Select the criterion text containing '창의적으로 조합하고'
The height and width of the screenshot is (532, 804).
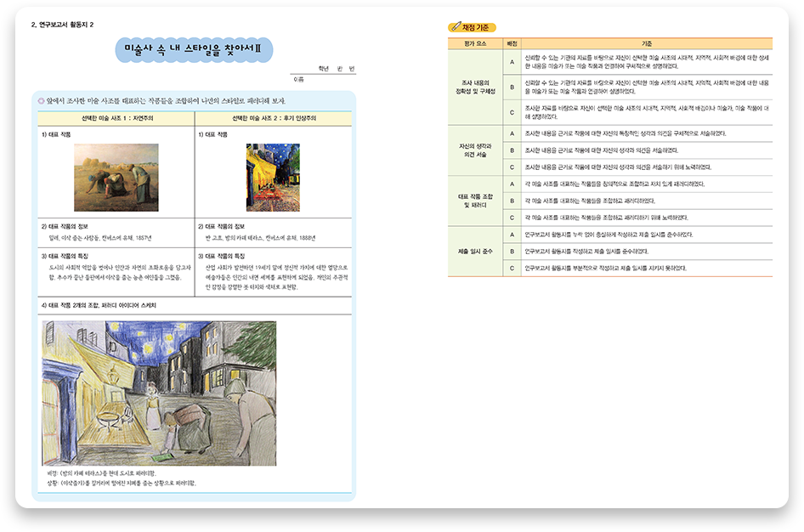click(614, 184)
